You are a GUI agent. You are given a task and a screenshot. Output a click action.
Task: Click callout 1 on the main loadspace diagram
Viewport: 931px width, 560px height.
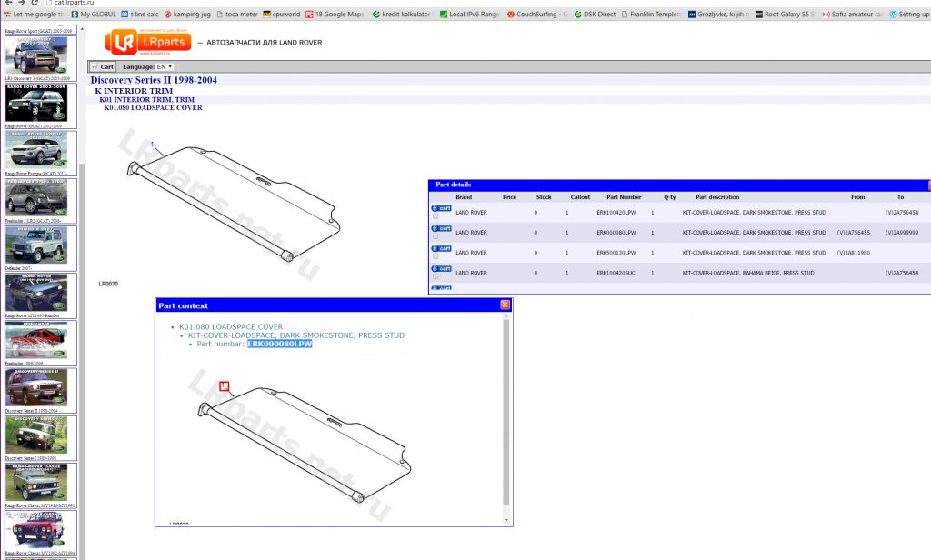152,145
